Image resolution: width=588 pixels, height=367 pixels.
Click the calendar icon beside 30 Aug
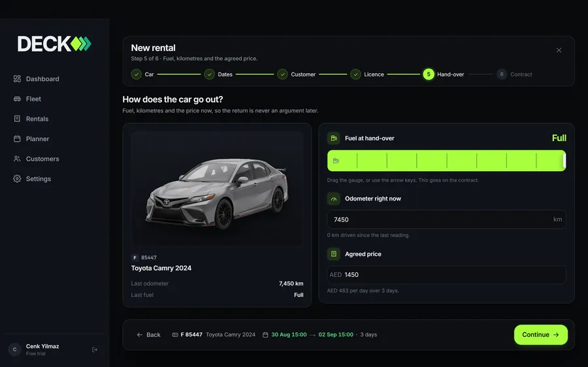pos(265,335)
